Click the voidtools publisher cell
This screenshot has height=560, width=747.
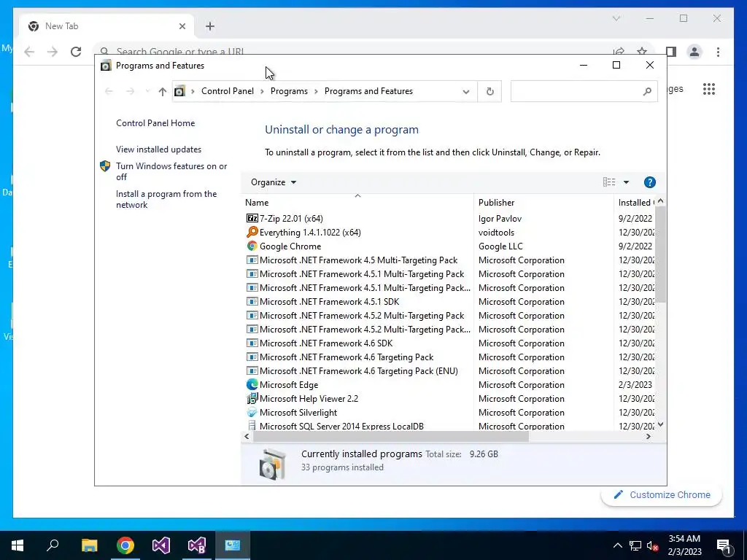[x=496, y=232]
